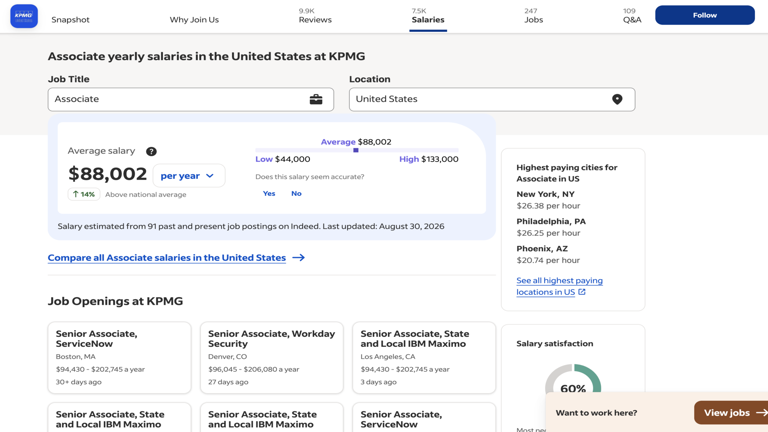Click the average marker on salary range bar

(356, 150)
